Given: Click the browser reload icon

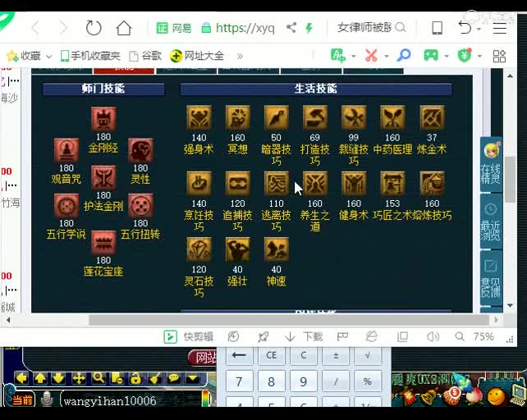Looking at the screenshot, I should [x=94, y=28].
